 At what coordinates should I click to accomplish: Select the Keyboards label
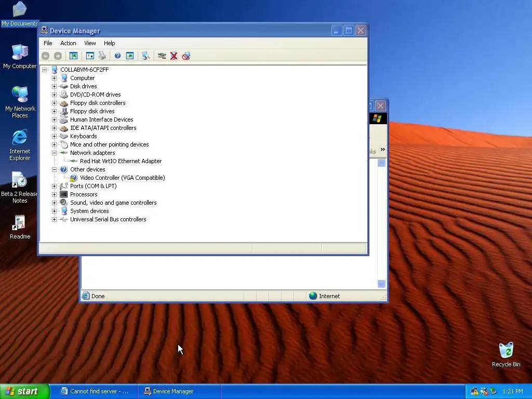(84, 136)
